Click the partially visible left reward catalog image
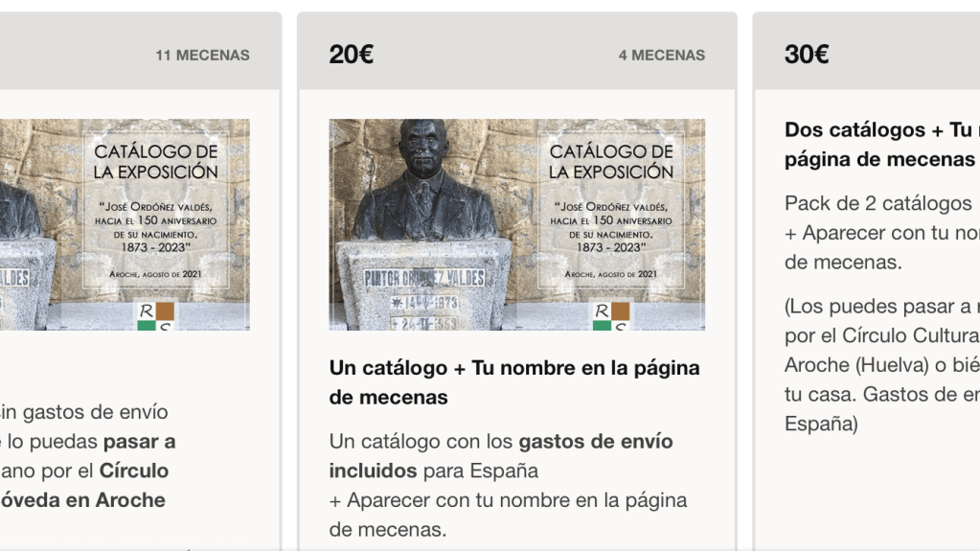The image size is (980, 551). [x=125, y=224]
